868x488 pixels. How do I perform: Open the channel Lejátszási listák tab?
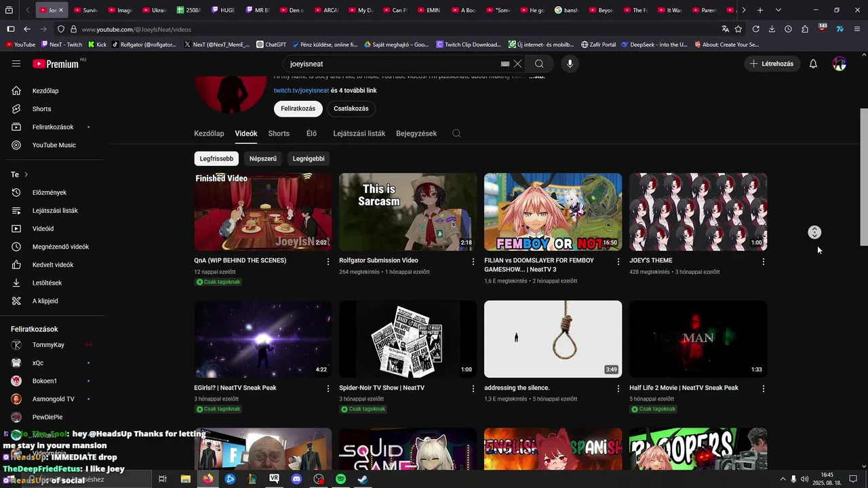(x=359, y=134)
